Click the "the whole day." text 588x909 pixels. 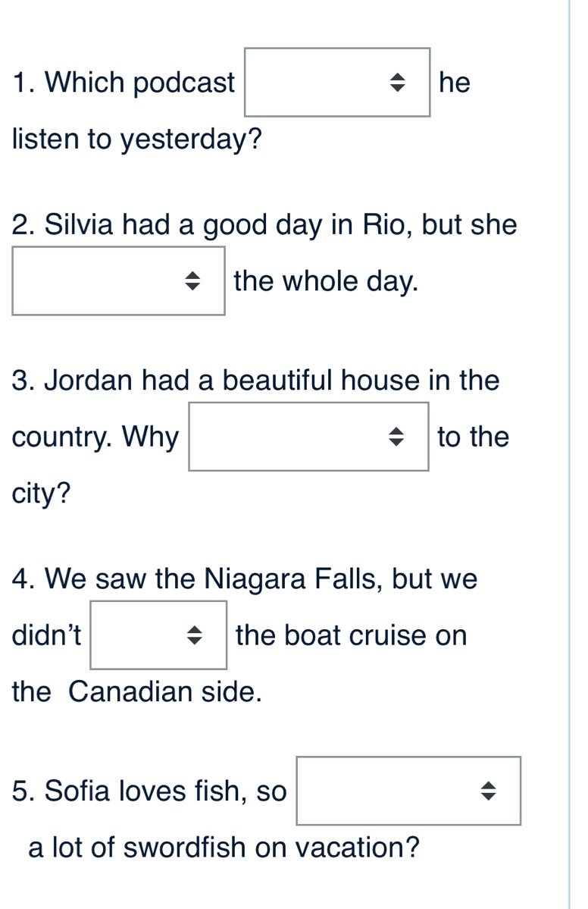pos(327,281)
